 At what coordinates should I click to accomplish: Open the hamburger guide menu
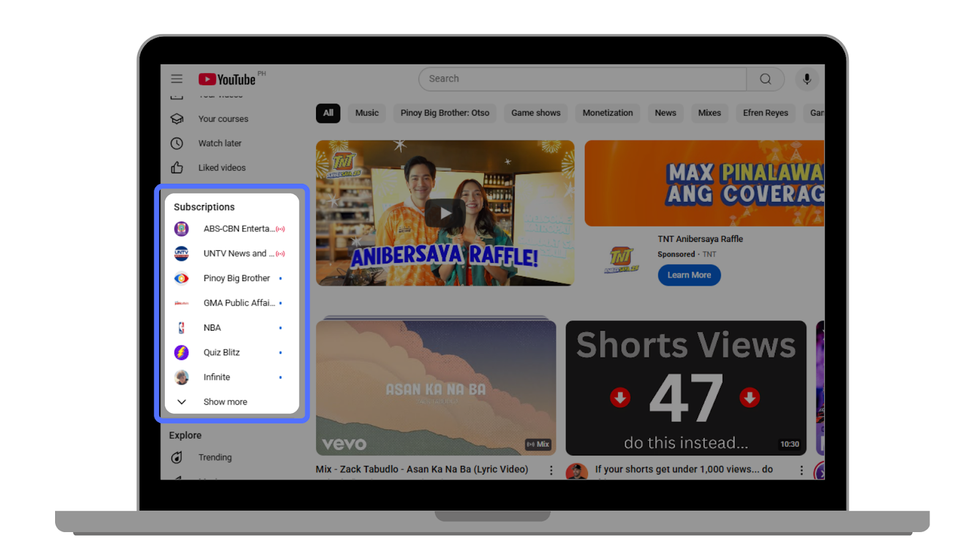click(176, 78)
